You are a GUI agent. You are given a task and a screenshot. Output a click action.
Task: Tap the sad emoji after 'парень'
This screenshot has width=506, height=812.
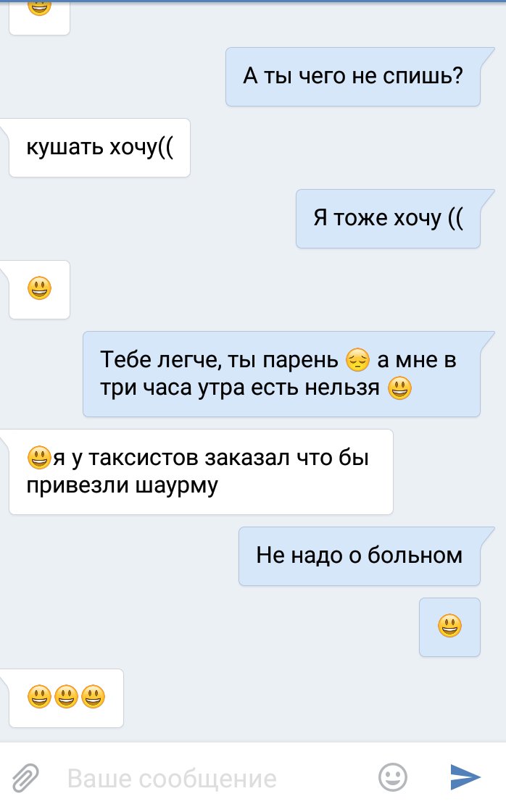(x=357, y=360)
